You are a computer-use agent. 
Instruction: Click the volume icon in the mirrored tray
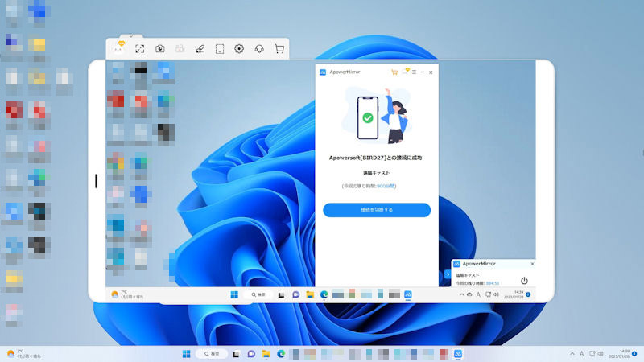click(496, 294)
